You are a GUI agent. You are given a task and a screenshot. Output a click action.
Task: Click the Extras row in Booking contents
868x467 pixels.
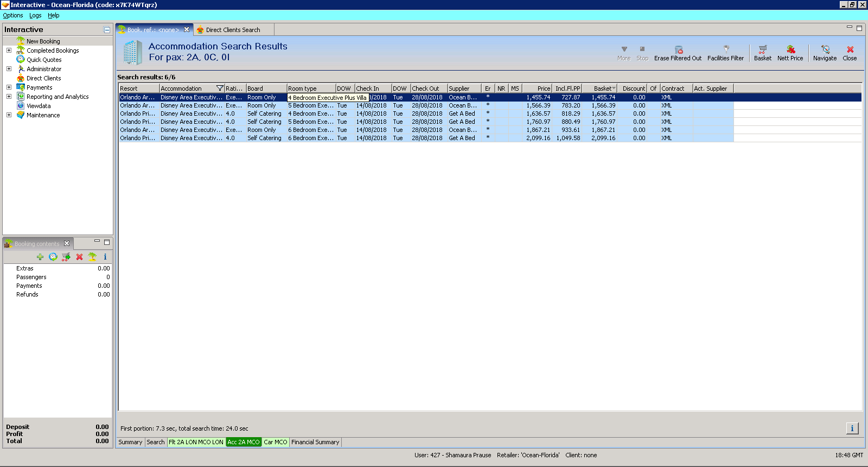(58, 268)
